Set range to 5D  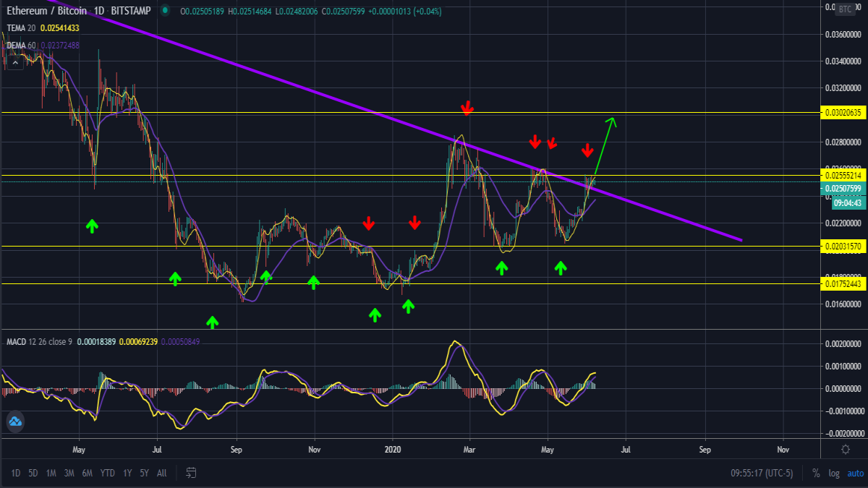[x=33, y=473]
